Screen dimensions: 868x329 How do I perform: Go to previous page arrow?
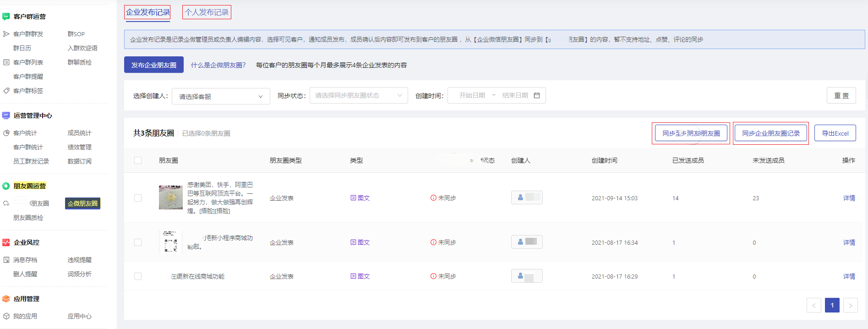click(x=814, y=305)
